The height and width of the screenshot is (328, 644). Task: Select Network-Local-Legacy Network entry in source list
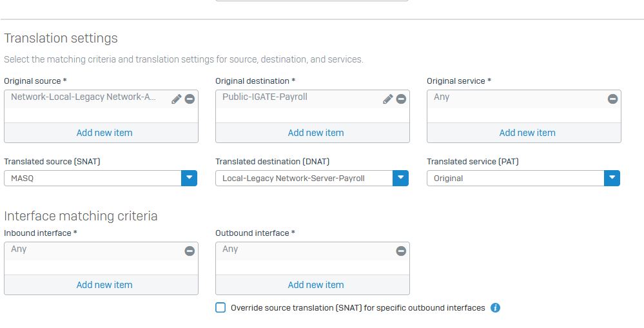[83, 97]
